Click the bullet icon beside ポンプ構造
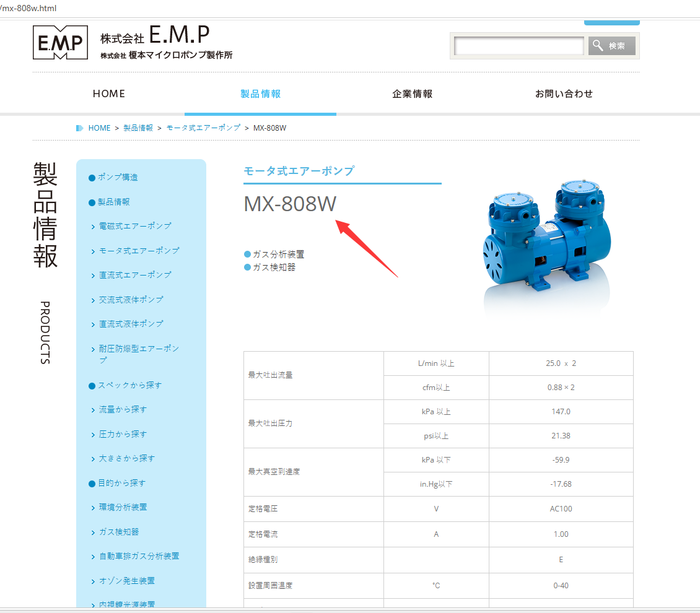Viewport: 700px width, 613px height. 91,177
